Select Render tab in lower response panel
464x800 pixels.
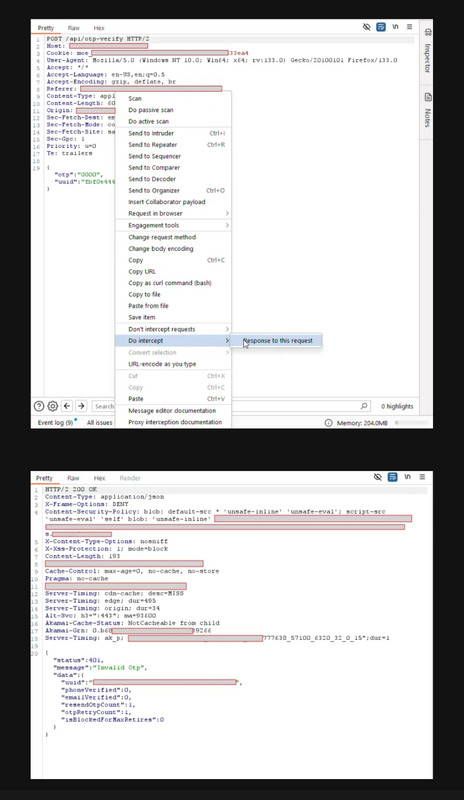(130, 478)
